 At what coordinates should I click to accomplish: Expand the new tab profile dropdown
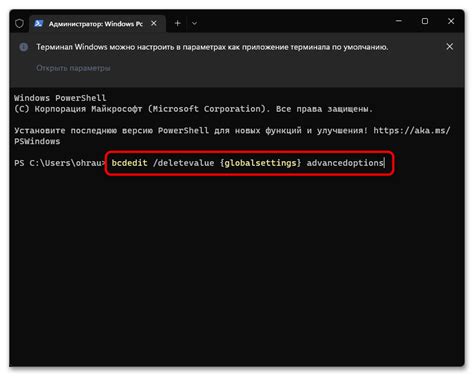tap(194, 24)
